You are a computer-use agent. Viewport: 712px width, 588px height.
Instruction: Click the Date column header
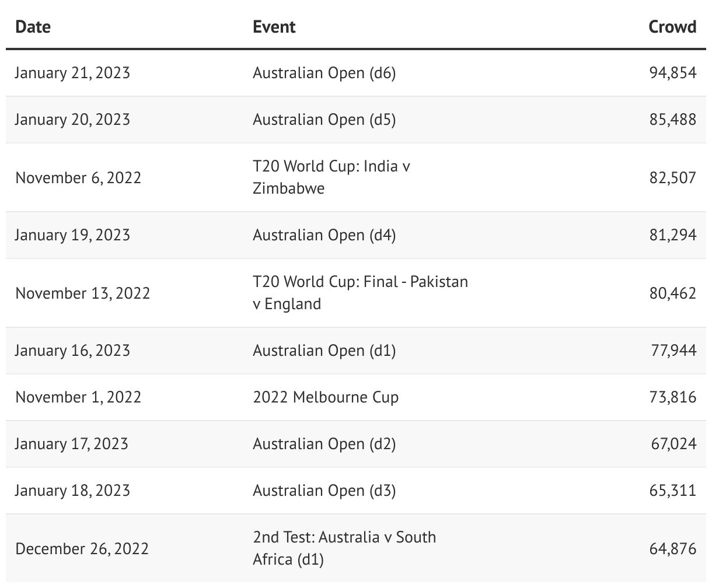point(33,27)
